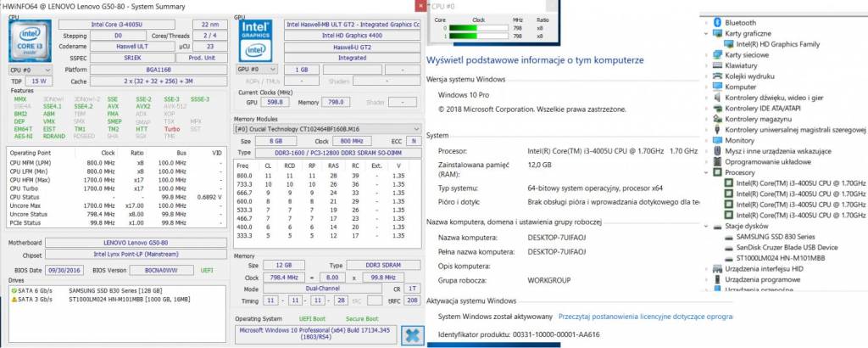Click the BGA1168 platform field

159,70
